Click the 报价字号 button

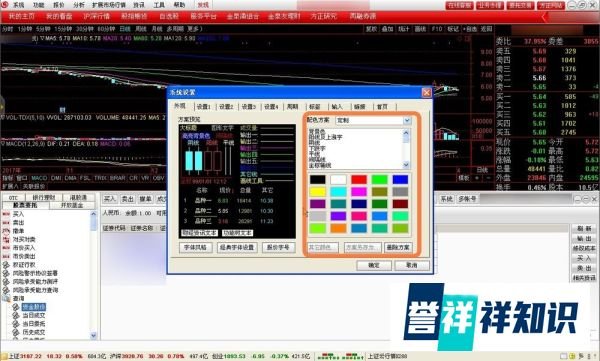click(279, 247)
